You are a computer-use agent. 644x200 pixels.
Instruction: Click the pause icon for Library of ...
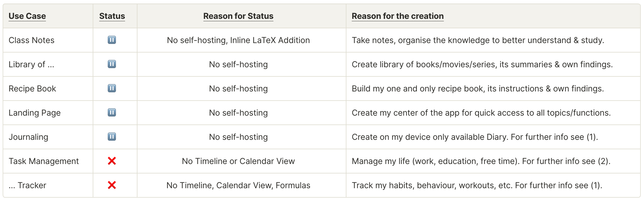112,64
